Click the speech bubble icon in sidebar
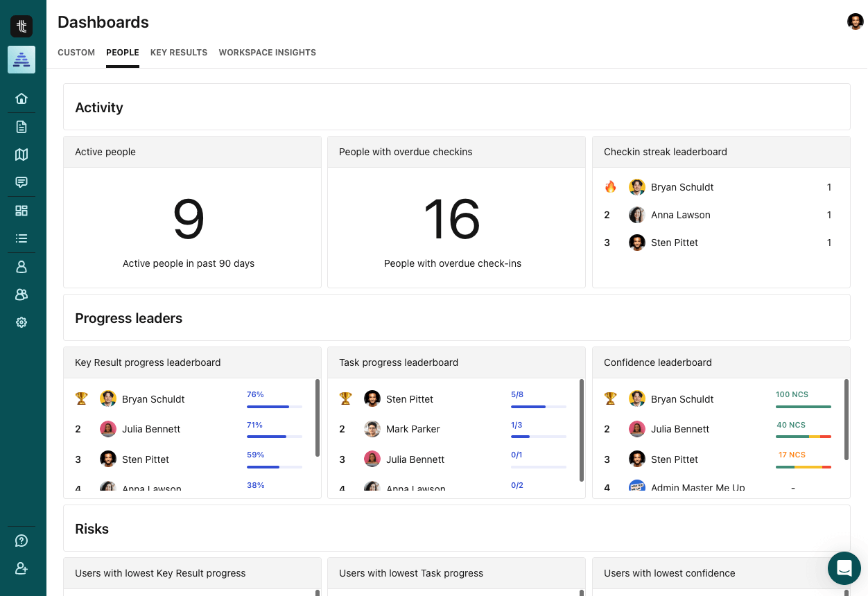The width and height of the screenshot is (868, 596). 21,182
